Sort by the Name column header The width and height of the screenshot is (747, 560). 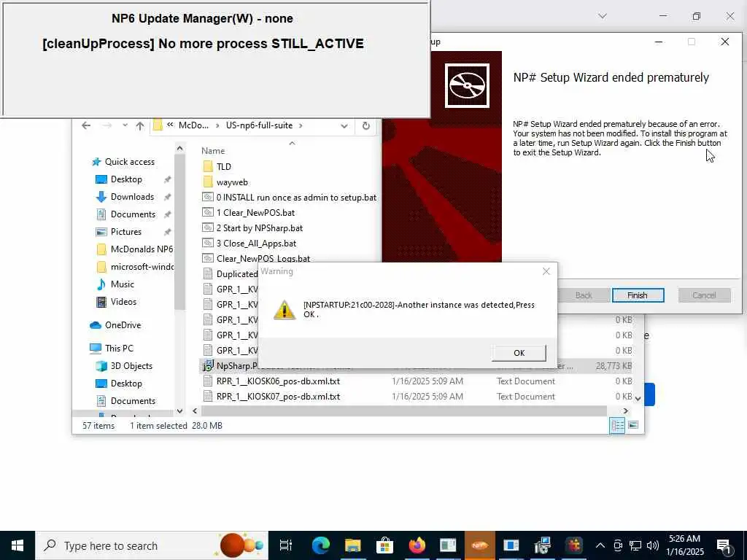click(213, 150)
